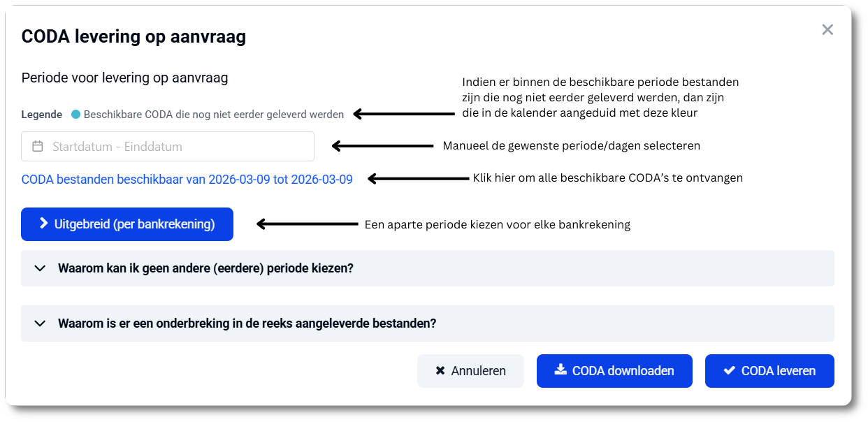The image size is (868, 422).
Task: Click the calendar icon in the date field
Action: [x=36, y=146]
